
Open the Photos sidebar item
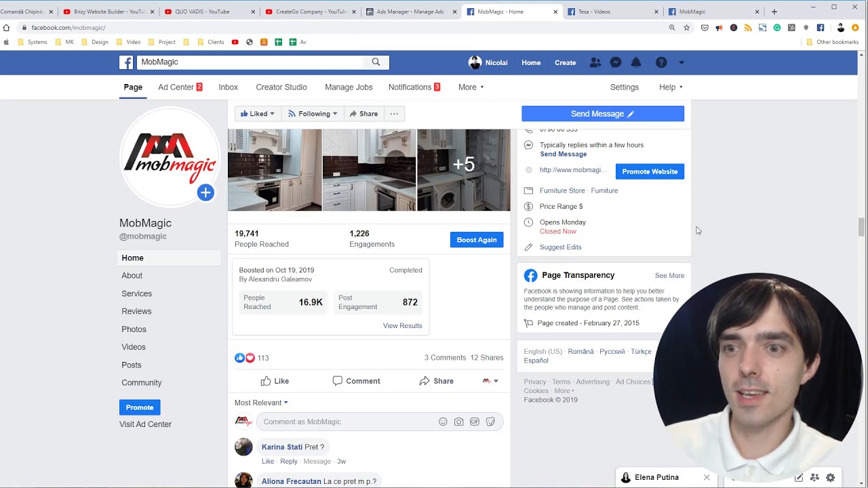134,329
